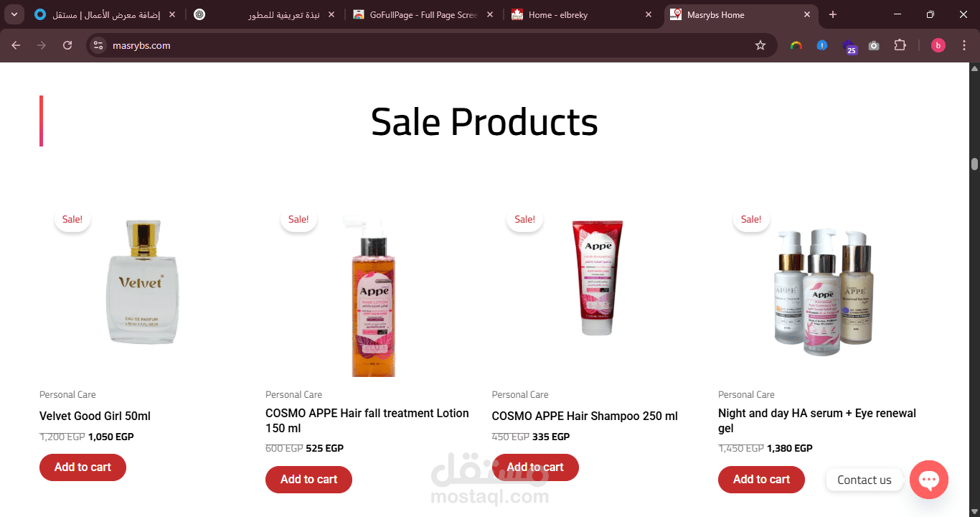
Task: Open the chat bubble Contact us button
Action: [929, 480]
